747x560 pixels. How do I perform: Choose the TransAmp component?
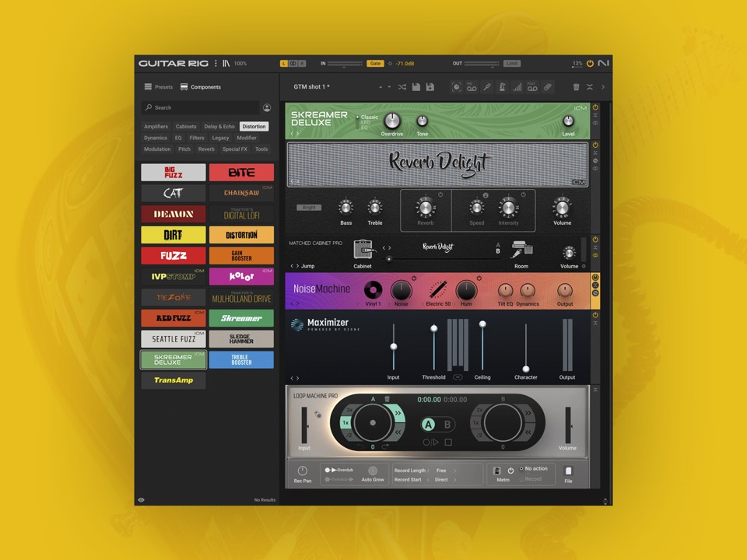pyautogui.click(x=174, y=380)
